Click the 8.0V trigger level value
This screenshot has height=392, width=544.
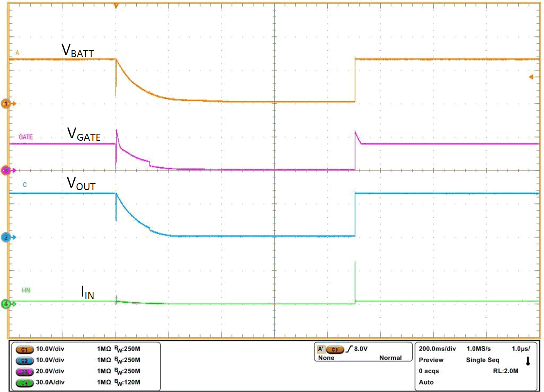point(361,349)
